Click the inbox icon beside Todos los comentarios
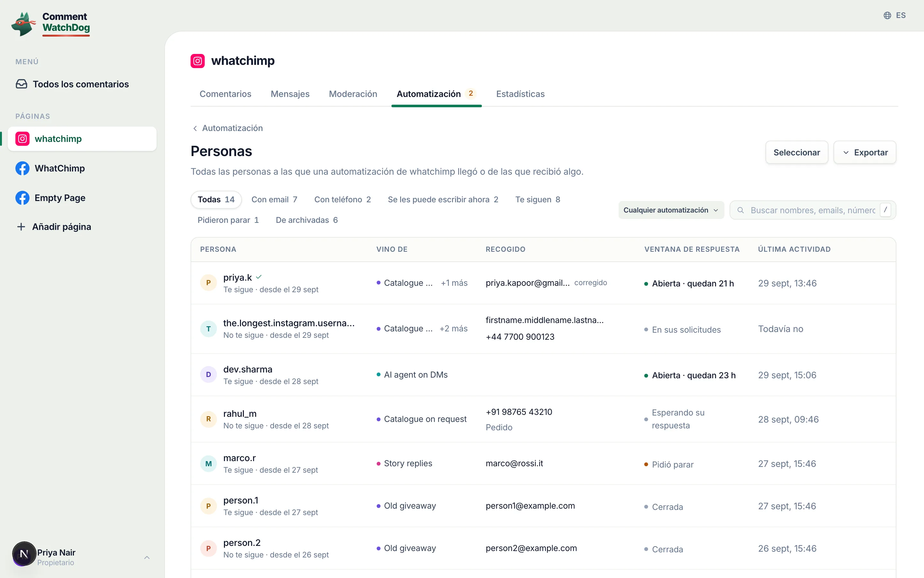Viewport: 924px width, 578px height. tap(21, 84)
